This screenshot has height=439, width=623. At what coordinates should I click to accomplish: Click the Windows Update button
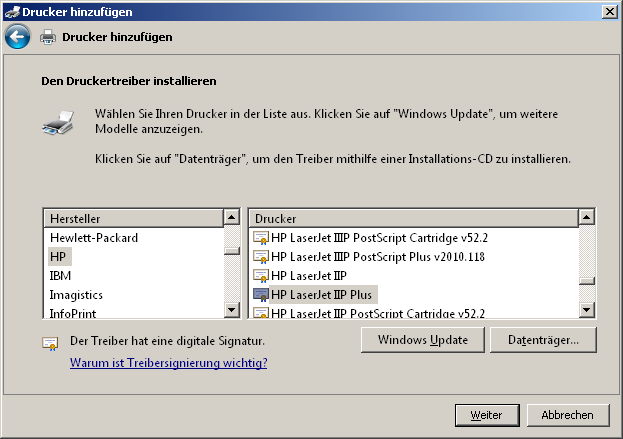[x=423, y=340]
